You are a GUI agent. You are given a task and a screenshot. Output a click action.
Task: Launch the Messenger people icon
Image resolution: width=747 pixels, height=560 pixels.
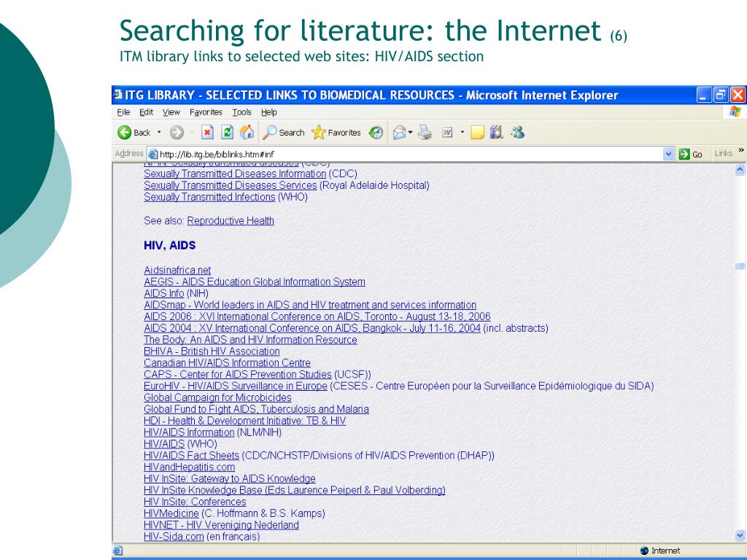pos(517,133)
